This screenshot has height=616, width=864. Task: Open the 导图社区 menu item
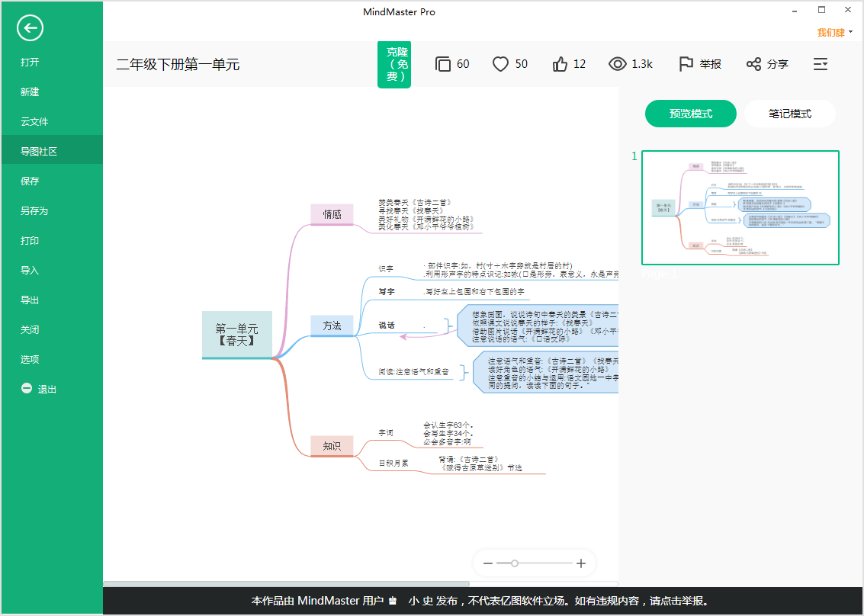[x=39, y=151]
